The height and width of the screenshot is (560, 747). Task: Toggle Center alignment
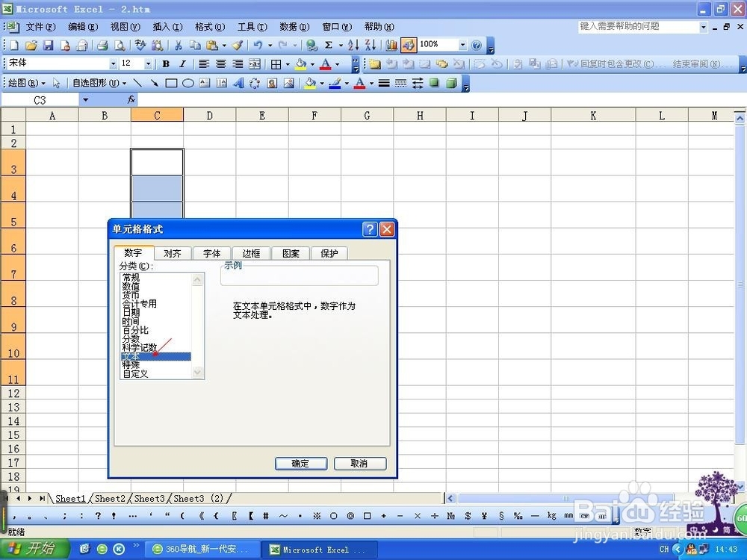[x=221, y=63]
